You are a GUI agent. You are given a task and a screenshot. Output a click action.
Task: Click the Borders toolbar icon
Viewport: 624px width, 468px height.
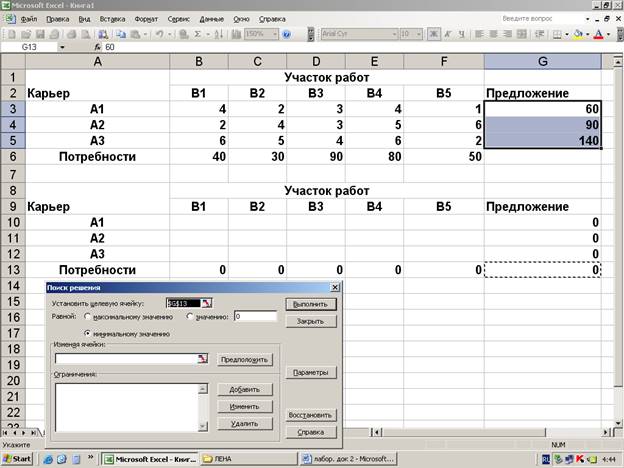click(557, 35)
